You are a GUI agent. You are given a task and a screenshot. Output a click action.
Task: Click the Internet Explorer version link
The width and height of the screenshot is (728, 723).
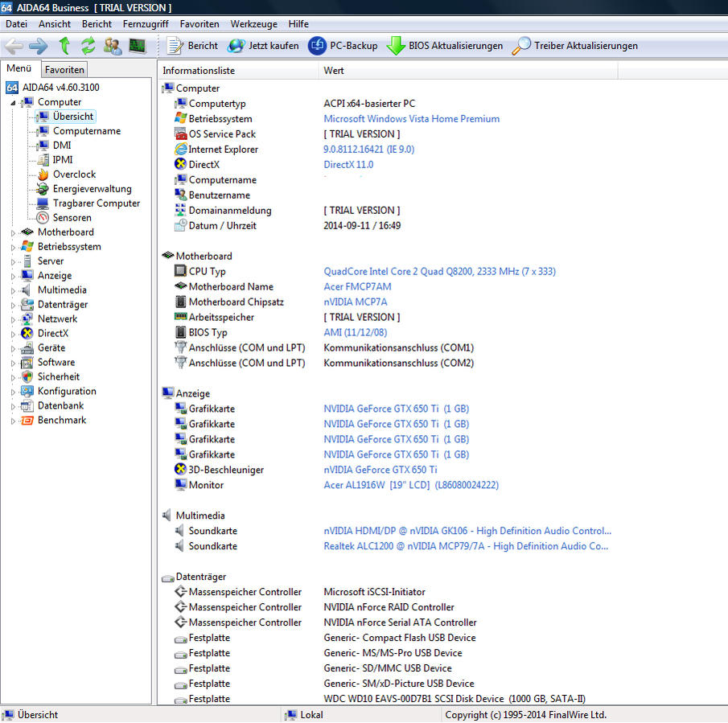[x=368, y=150]
